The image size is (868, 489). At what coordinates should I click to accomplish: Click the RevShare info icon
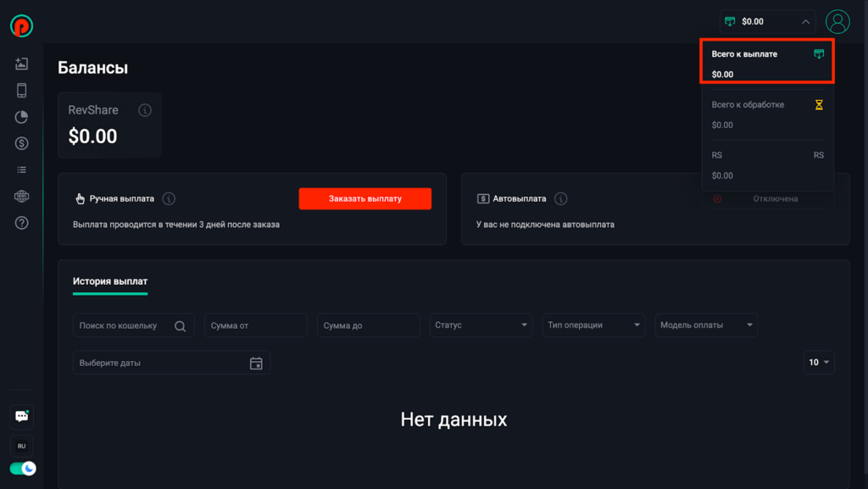click(144, 110)
